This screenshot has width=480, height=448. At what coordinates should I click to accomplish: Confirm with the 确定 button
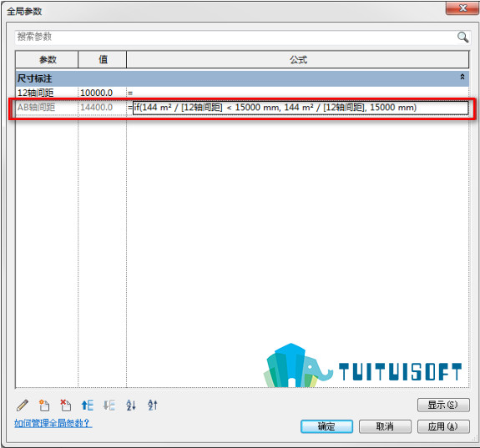point(326,426)
